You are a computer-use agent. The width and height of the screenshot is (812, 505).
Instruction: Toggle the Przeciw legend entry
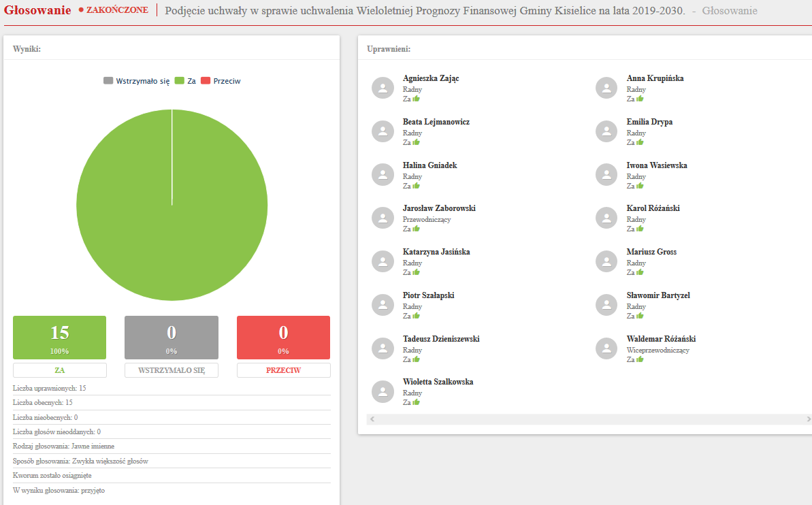pos(221,81)
